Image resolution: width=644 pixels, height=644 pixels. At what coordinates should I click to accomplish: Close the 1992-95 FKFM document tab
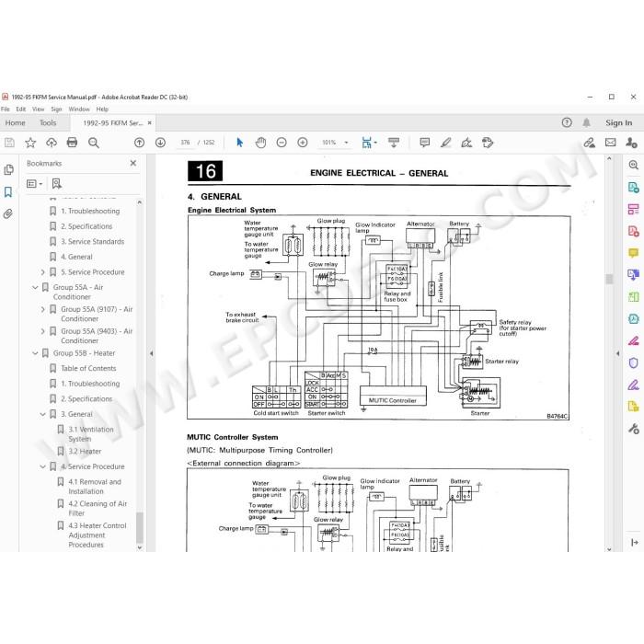point(149,122)
